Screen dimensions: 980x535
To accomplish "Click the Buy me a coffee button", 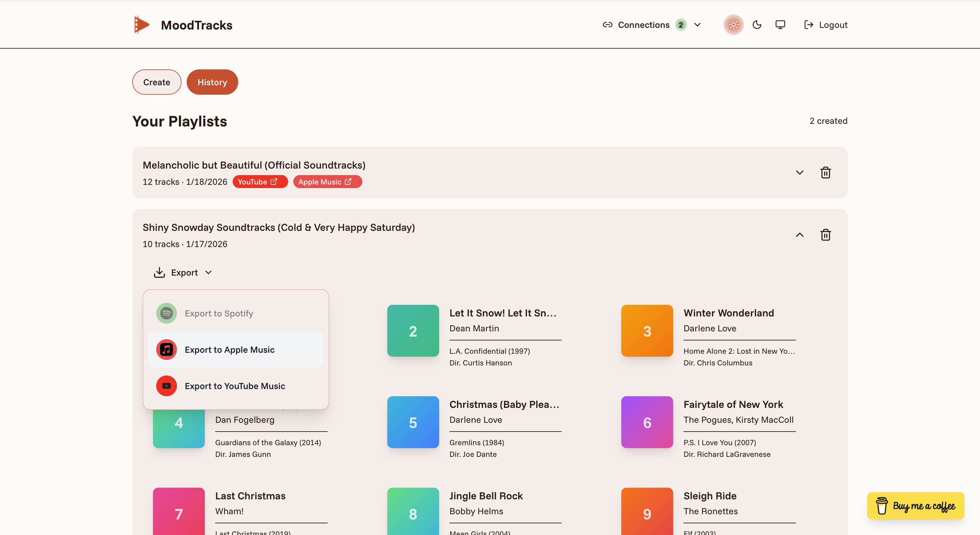I will point(915,506).
